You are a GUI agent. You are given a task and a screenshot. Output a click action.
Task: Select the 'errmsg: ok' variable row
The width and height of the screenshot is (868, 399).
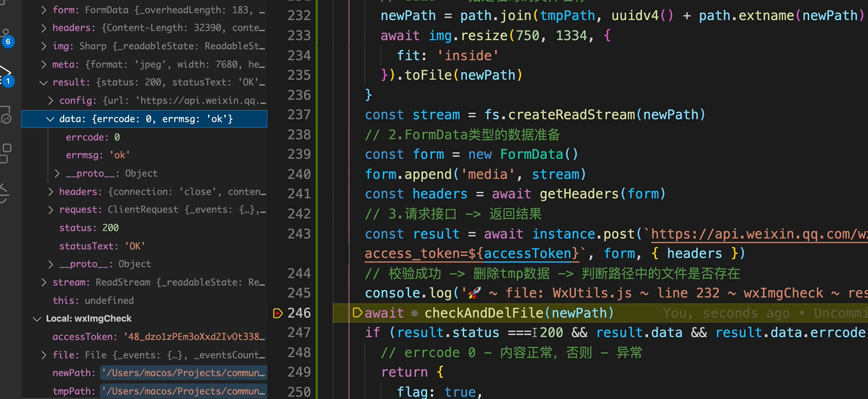click(98, 155)
